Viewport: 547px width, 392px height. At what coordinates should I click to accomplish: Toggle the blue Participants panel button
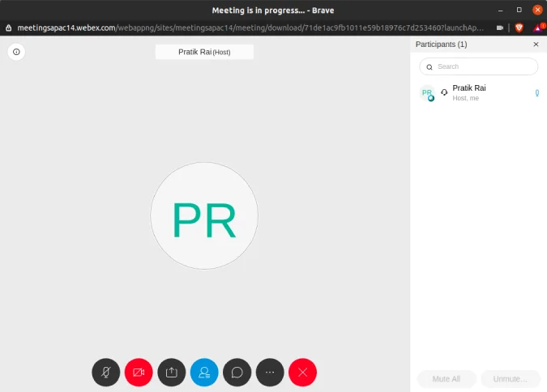point(204,372)
